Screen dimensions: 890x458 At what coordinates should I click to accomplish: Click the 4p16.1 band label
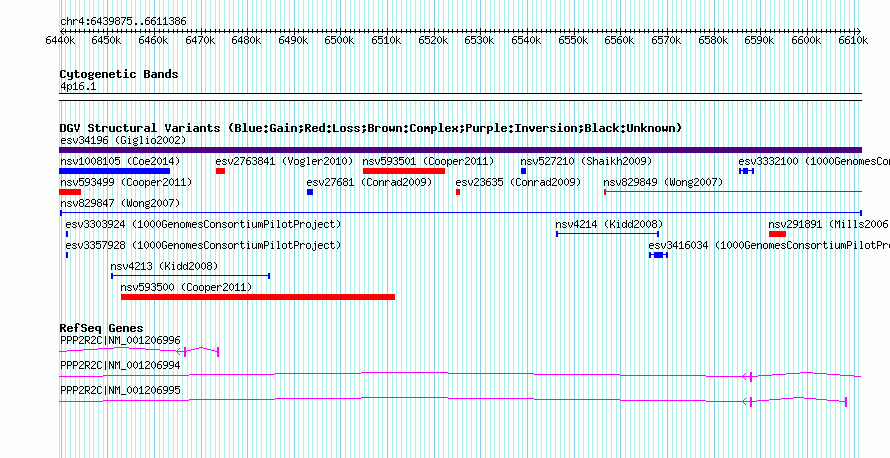point(76,86)
